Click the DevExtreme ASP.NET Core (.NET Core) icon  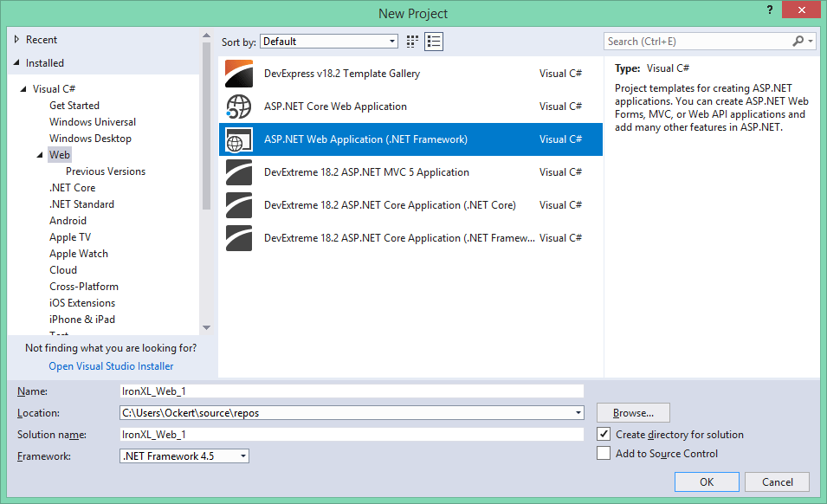click(x=239, y=205)
